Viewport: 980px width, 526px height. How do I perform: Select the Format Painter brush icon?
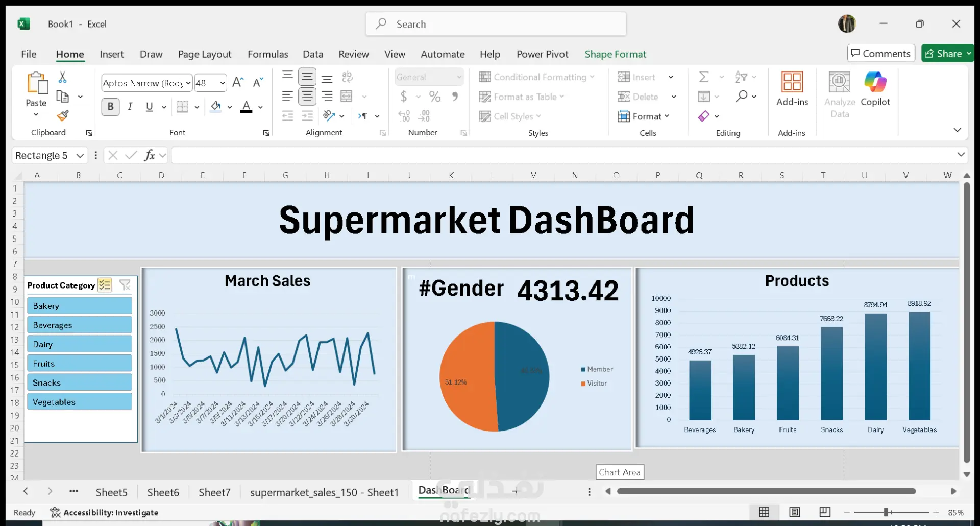click(x=62, y=116)
